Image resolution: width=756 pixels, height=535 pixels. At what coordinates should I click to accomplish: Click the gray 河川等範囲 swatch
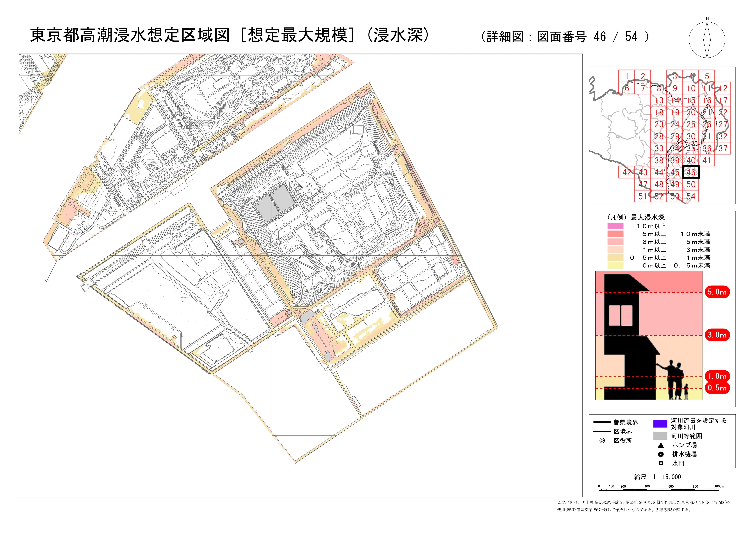[660, 436]
